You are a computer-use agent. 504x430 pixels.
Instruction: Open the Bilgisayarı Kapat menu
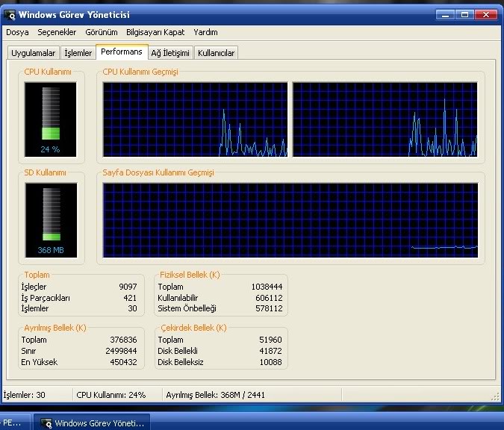(x=155, y=32)
